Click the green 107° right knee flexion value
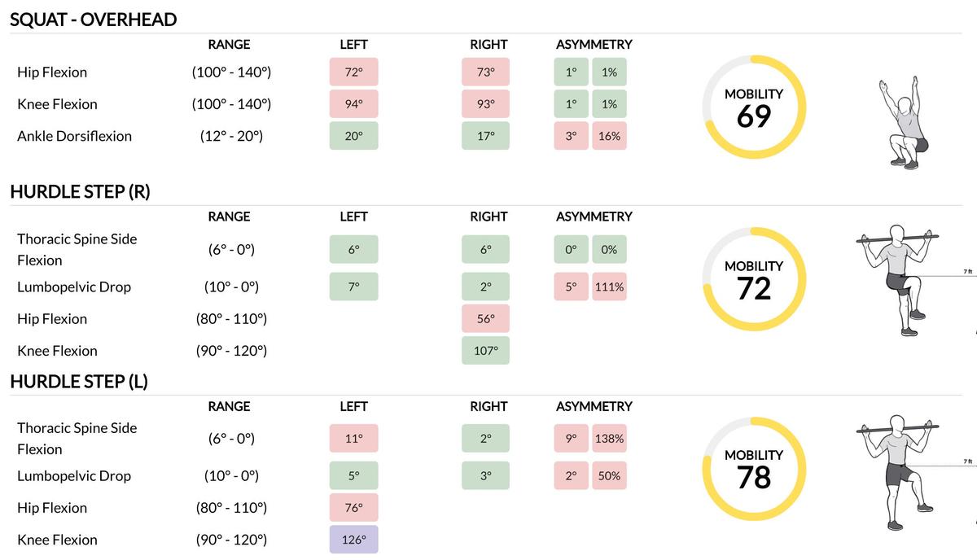This screenshot has width=977, height=560. [485, 351]
